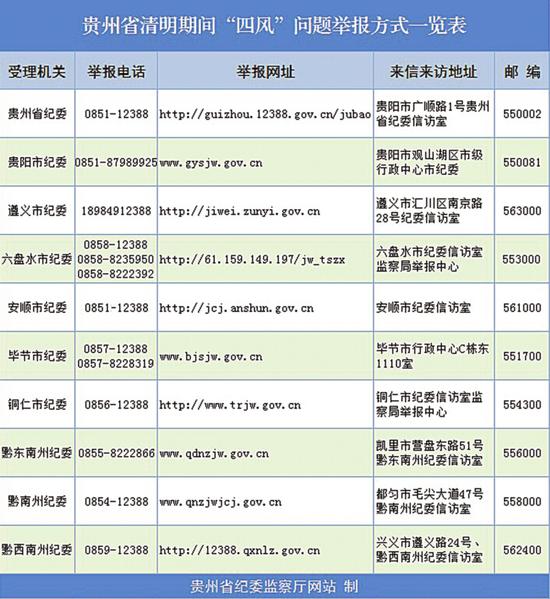The width and height of the screenshot is (550, 599).
Task: Select the table title banner 四风问题举报方式一览表
Action: 274,25
